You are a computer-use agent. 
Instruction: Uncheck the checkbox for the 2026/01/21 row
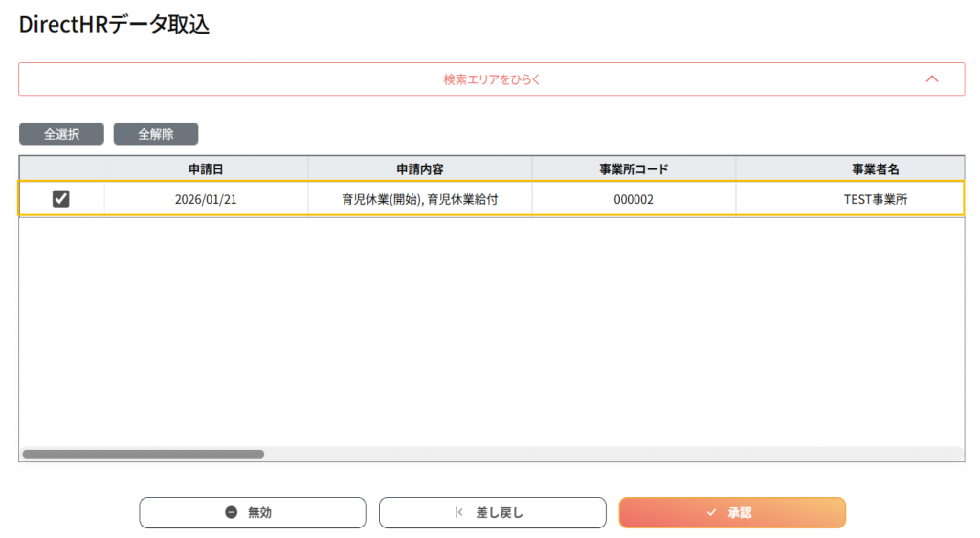click(x=61, y=199)
